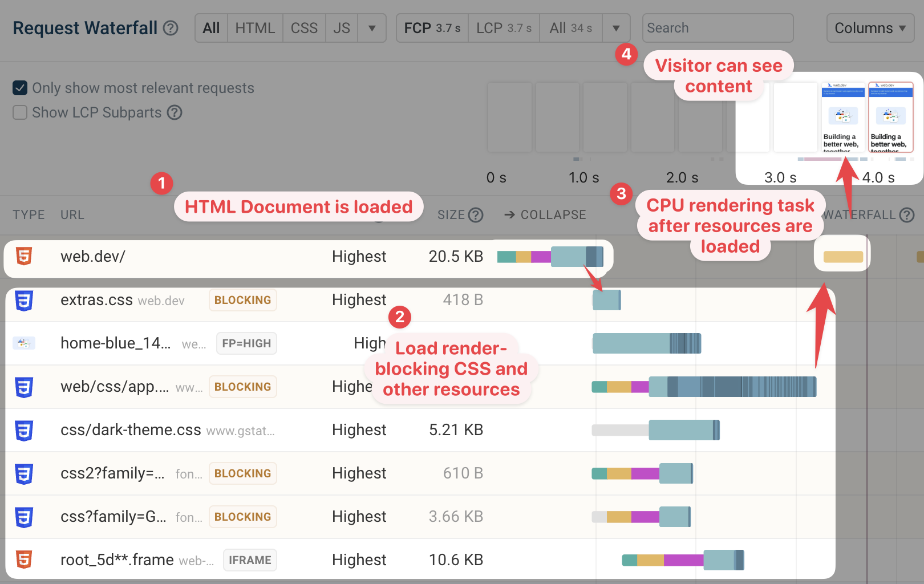
Task: Select the FCP 3.7 s milestone
Action: tap(432, 28)
